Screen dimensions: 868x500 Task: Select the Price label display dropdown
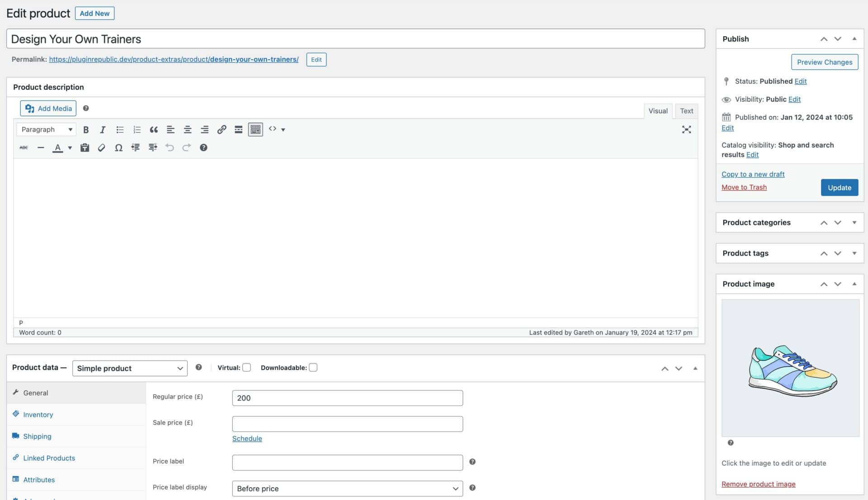348,488
